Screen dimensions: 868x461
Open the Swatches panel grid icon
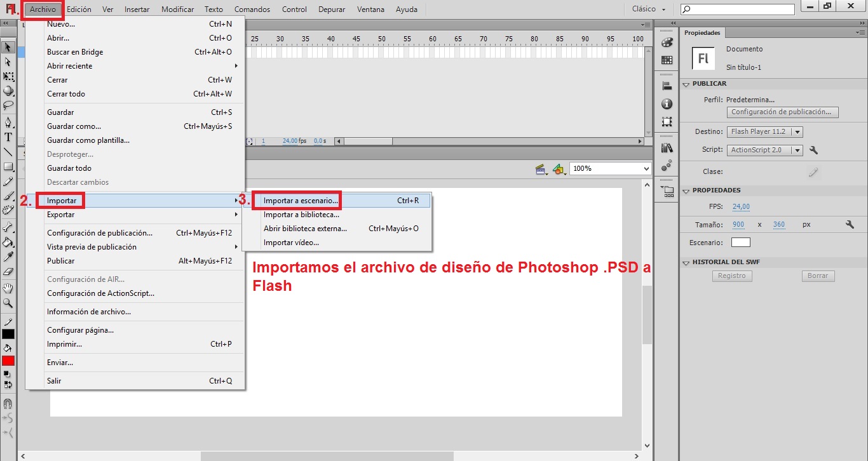point(667,60)
